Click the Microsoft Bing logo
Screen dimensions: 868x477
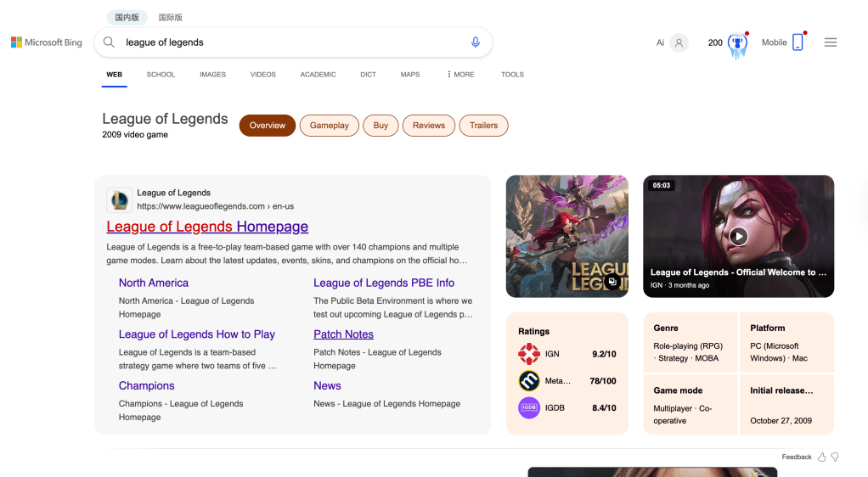point(47,42)
